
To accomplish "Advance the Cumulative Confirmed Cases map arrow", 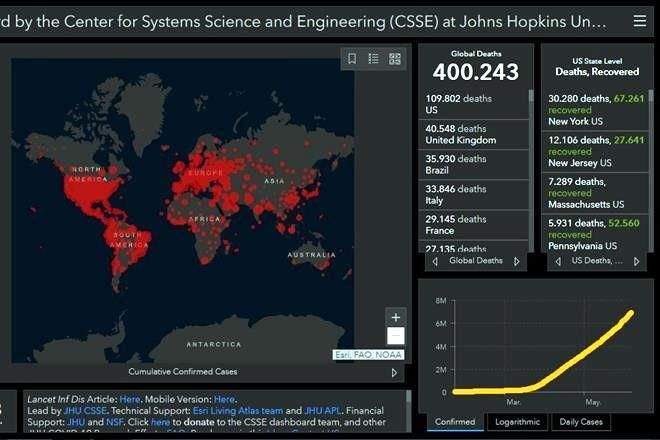I will pos(394,373).
